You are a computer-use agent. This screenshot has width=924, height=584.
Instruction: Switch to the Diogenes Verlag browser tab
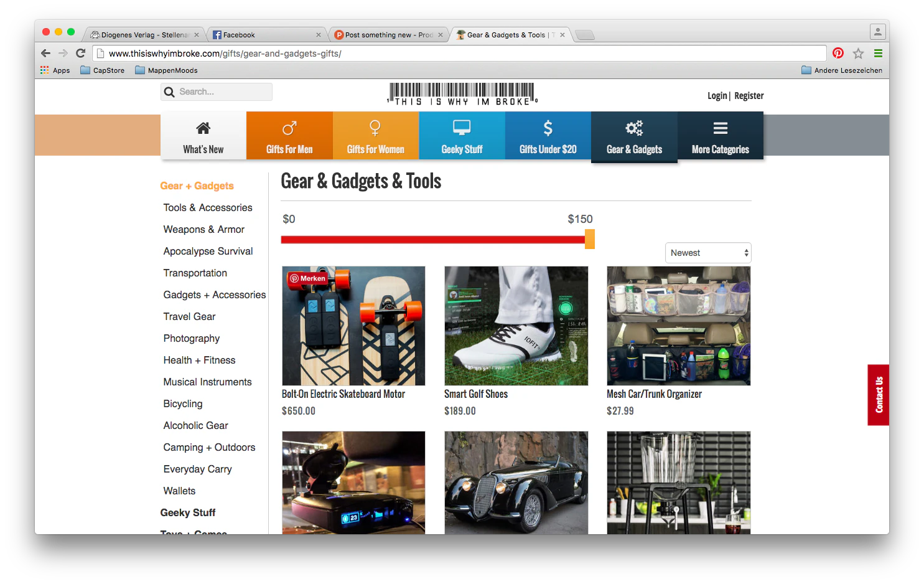144,35
